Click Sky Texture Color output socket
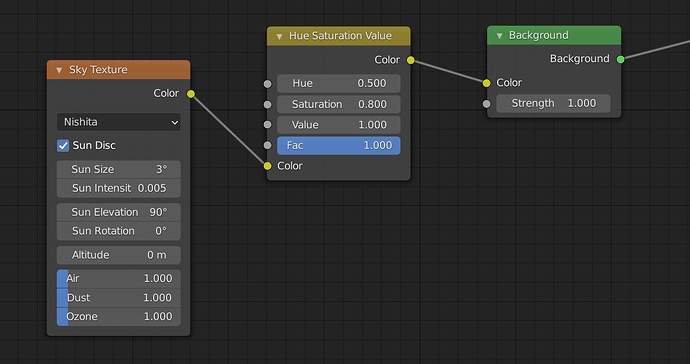The width and height of the screenshot is (690, 364). coord(191,94)
